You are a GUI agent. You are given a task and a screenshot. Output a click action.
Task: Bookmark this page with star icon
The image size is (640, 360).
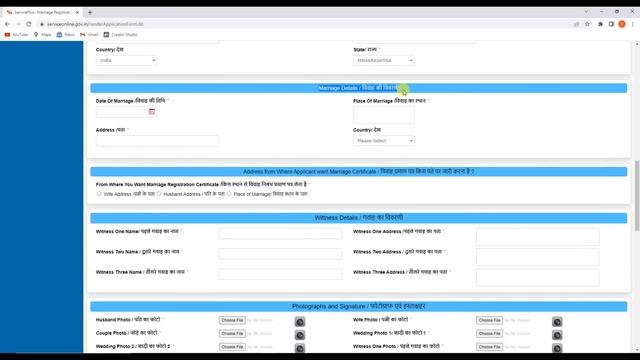click(587, 24)
